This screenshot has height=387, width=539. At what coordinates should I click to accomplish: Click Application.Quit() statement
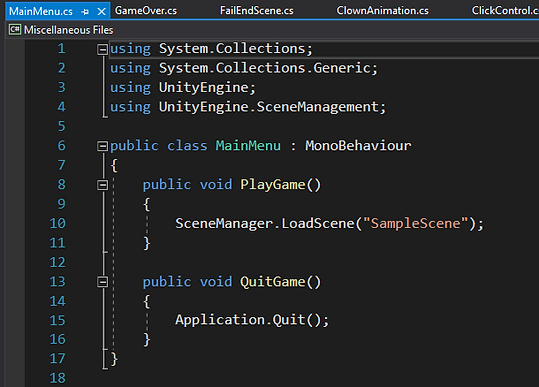[x=252, y=320]
